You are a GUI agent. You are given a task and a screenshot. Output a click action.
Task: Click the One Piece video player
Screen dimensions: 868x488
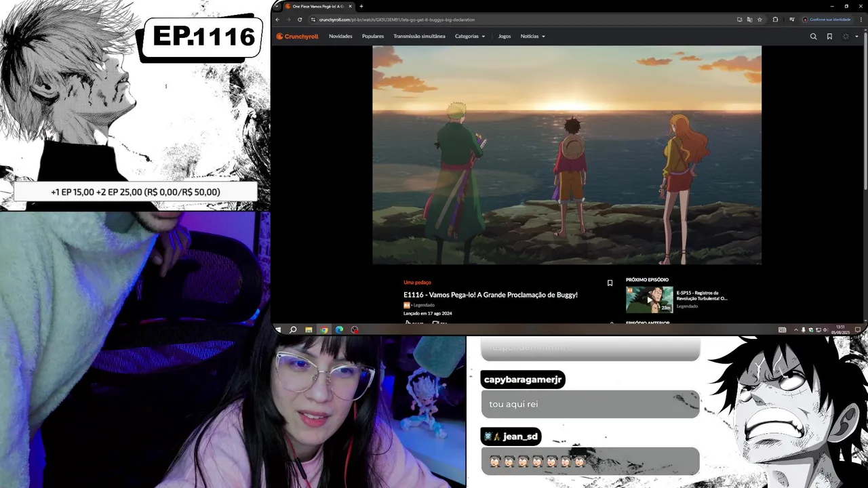click(x=567, y=155)
